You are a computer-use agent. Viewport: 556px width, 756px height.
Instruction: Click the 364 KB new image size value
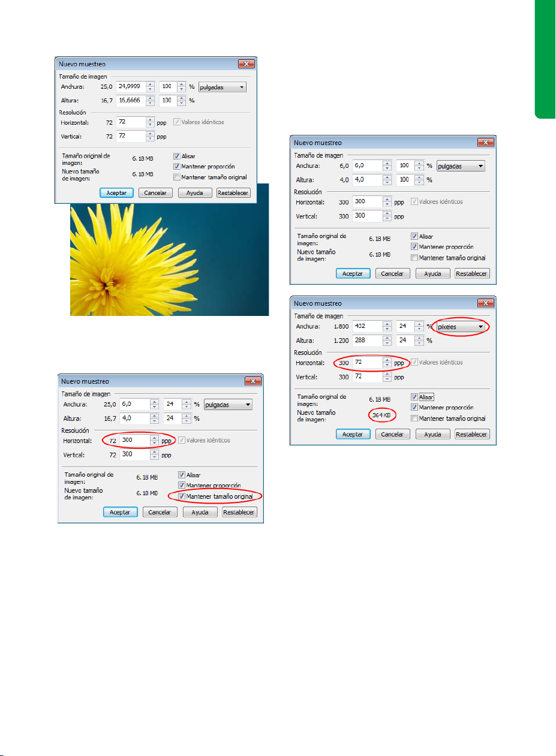click(x=381, y=415)
